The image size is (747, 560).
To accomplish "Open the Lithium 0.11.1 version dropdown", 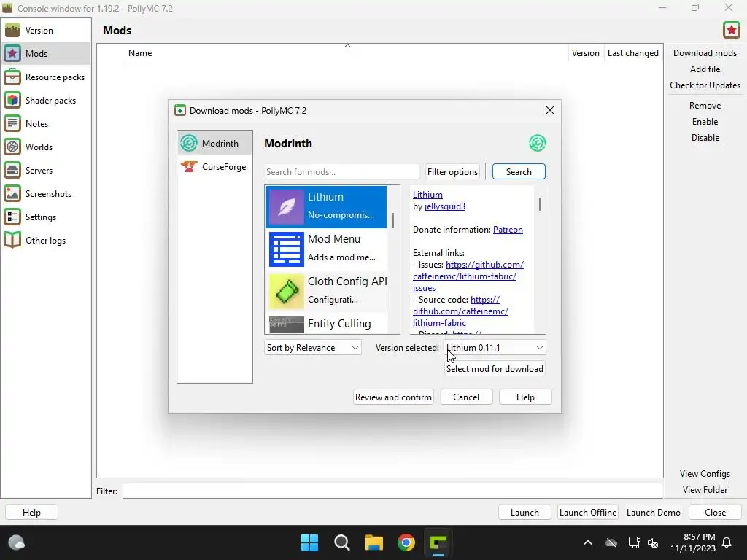I will pyautogui.click(x=495, y=348).
